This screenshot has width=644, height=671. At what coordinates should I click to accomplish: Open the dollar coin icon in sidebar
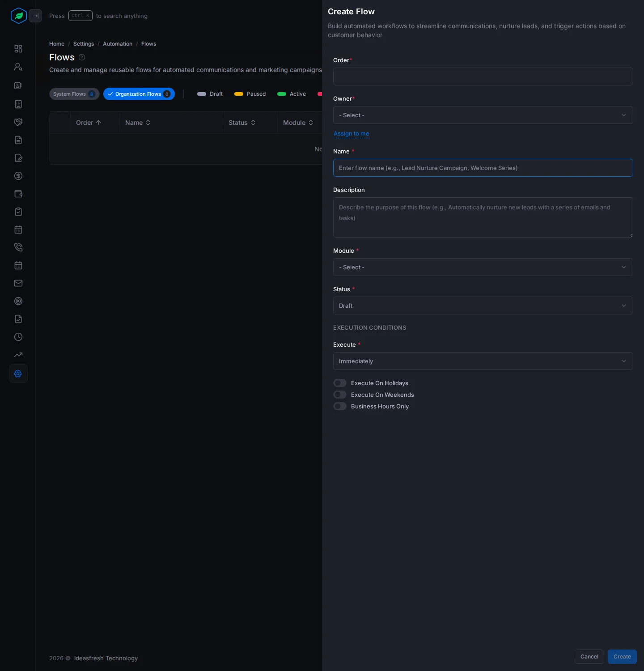pos(18,176)
